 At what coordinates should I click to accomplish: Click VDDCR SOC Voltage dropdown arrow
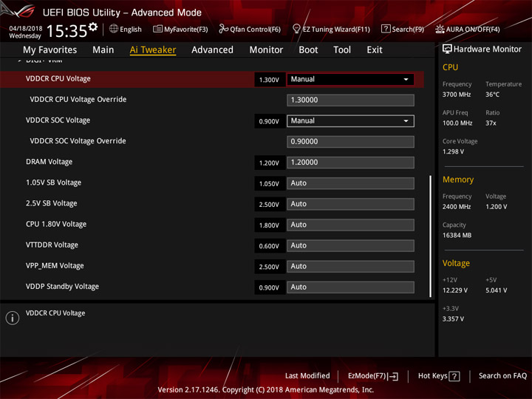coord(406,121)
